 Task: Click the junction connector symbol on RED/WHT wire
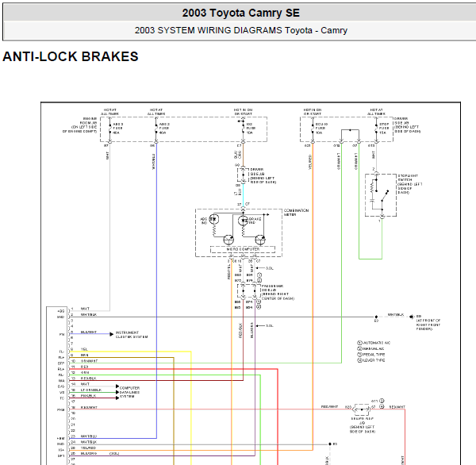362,409
